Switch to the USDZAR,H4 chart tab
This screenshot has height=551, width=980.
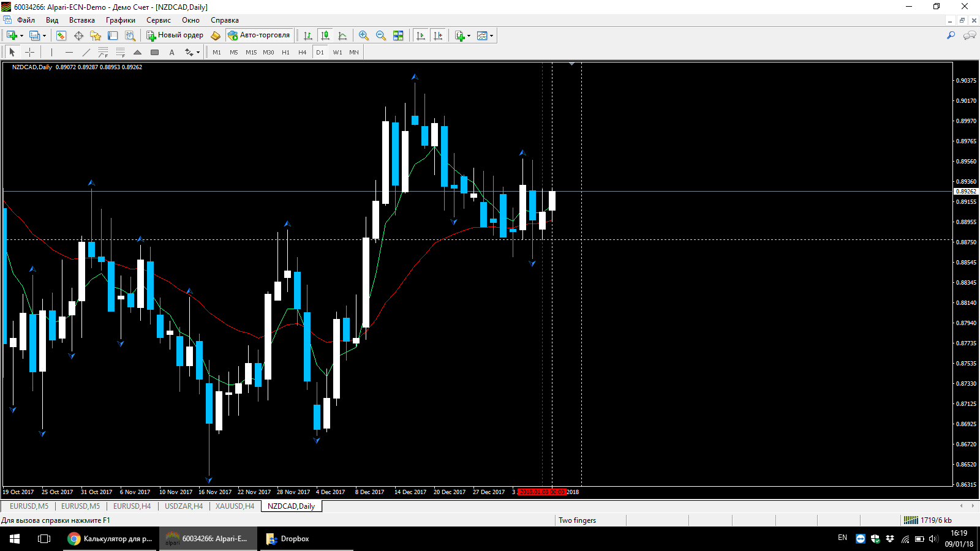coord(184,506)
